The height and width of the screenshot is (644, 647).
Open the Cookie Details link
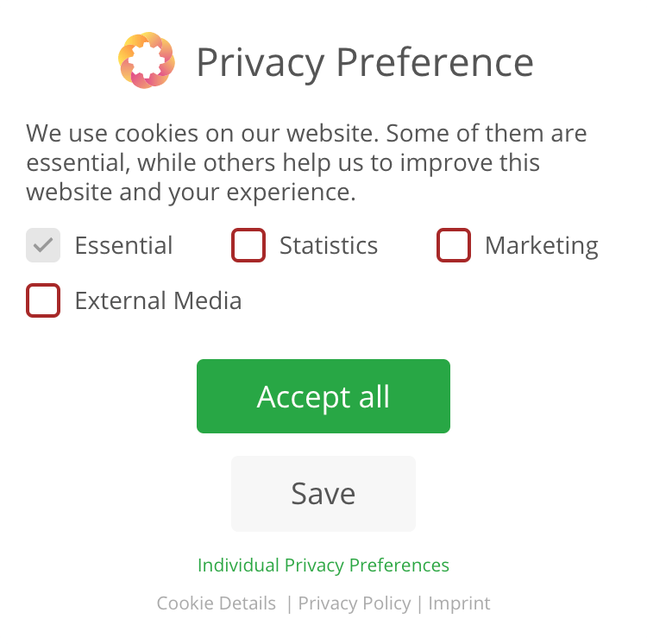[x=217, y=603]
